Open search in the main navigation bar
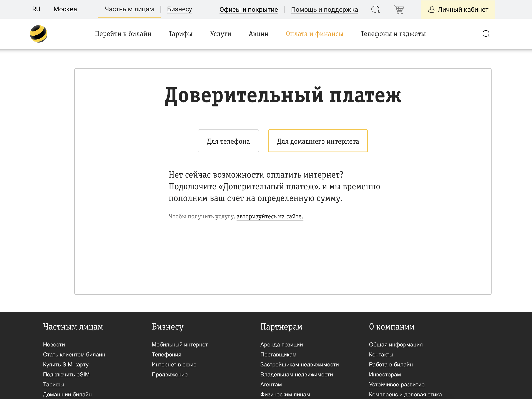 point(487,34)
